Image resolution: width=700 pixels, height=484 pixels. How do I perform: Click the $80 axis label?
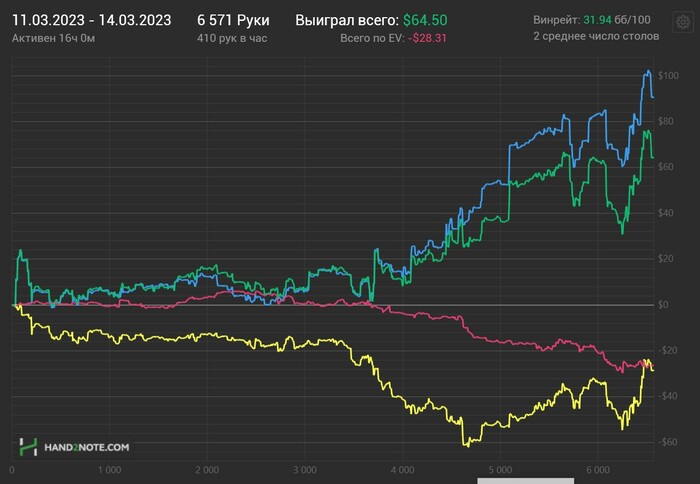[666, 121]
